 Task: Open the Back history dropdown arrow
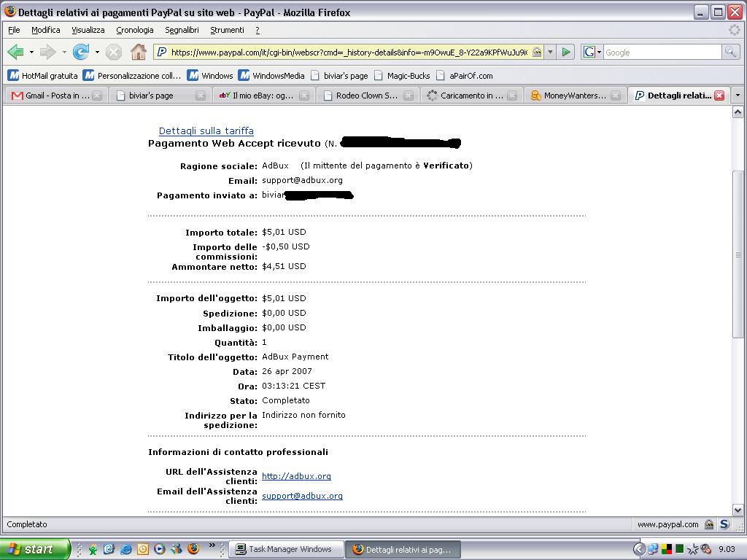coord(31,52)
